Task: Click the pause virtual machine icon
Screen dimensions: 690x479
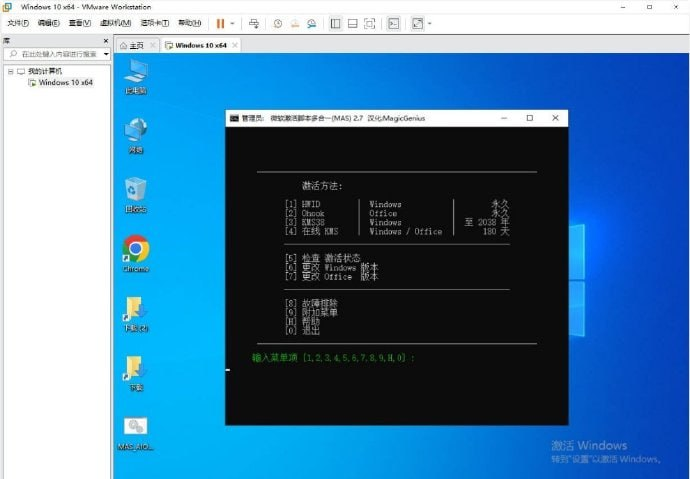Action: pos(220,23)
